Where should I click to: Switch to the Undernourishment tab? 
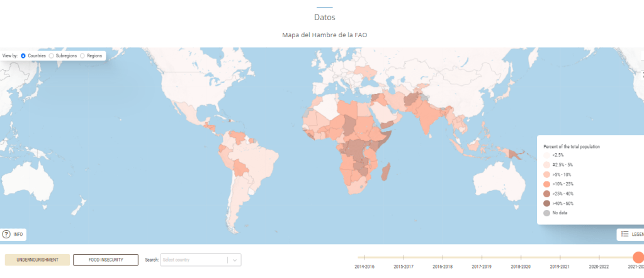[x=37, y=260]
